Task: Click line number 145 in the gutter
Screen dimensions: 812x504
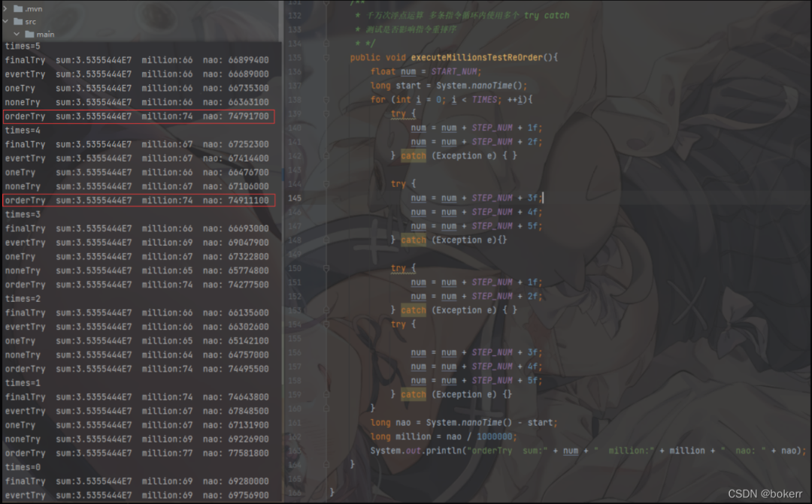Action: point(295,198)
